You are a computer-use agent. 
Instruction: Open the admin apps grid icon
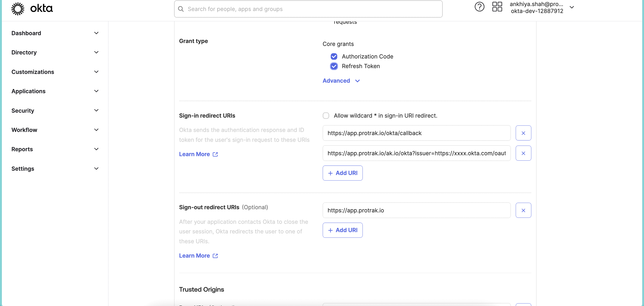pos(497,7)
